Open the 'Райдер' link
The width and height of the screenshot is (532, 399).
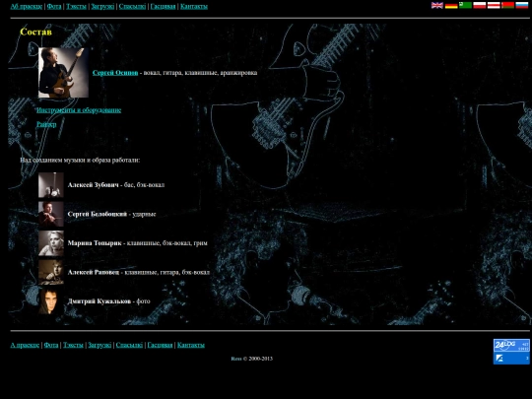click(46, 124)
